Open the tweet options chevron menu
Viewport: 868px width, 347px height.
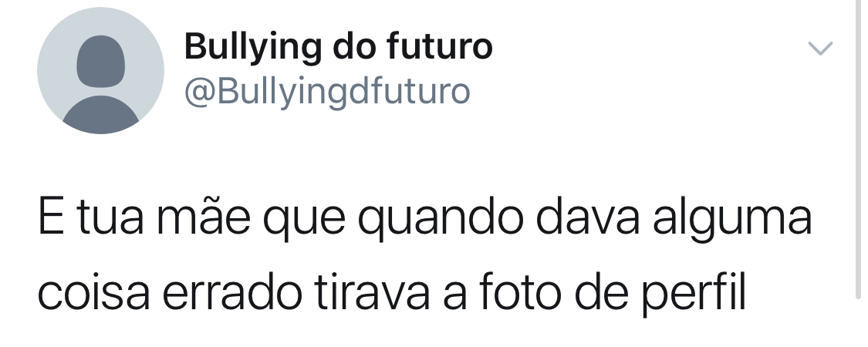[820, 49]
